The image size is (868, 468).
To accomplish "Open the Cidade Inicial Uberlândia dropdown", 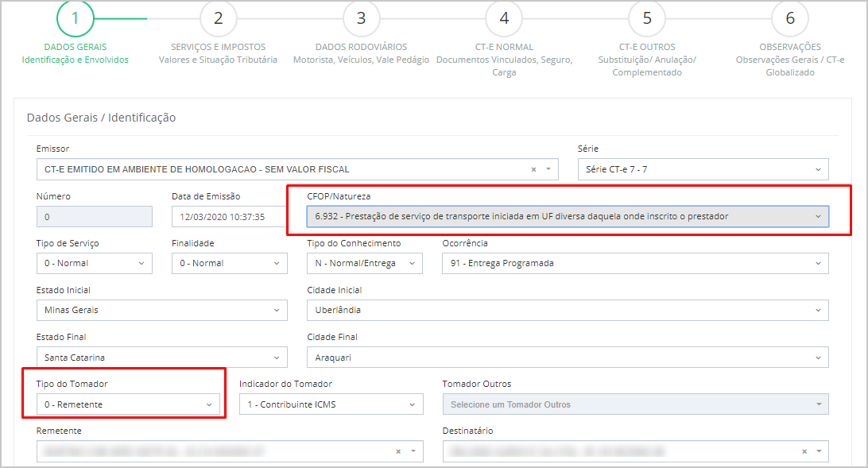I will (x=568, y=311).
